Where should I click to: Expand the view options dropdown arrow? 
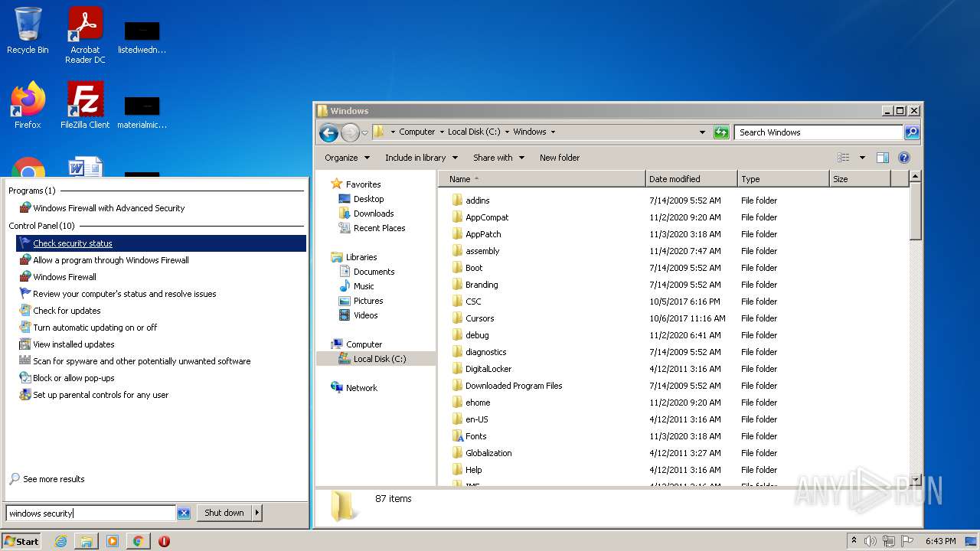(x=862, y=158)
